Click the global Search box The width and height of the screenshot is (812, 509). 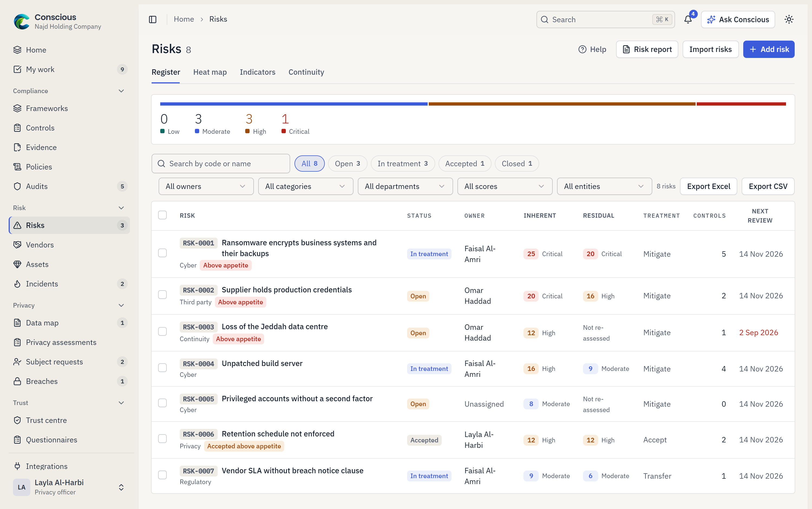coord(605,19)
